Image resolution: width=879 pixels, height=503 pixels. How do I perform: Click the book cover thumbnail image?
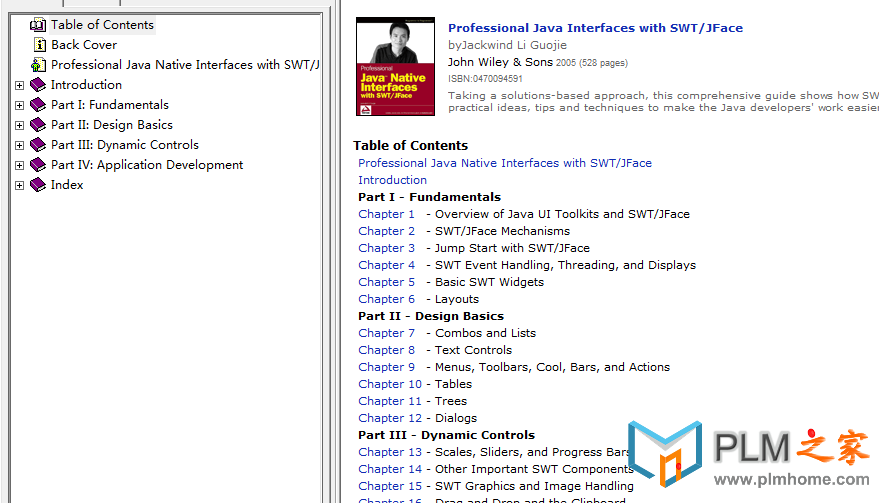[395, 66]
